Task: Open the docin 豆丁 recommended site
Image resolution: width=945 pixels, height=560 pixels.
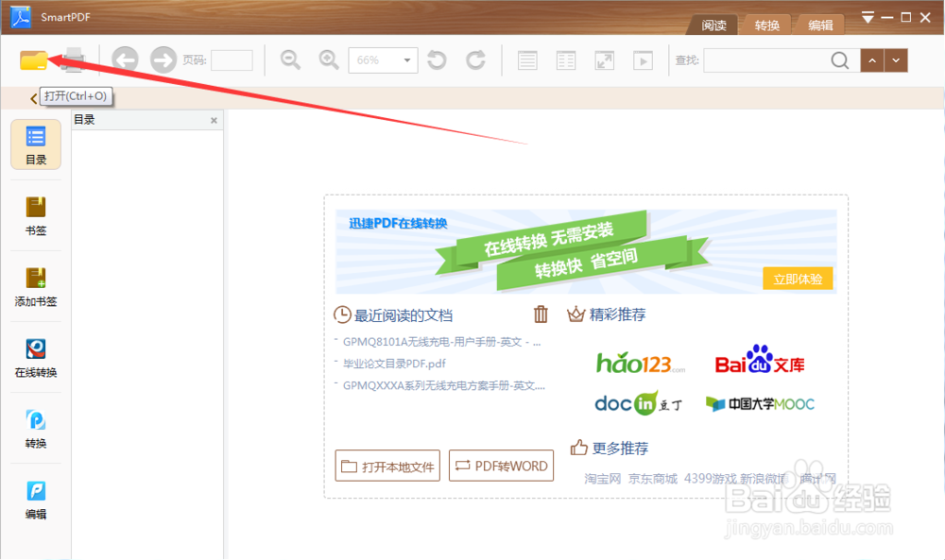Action: pos(638,403)
